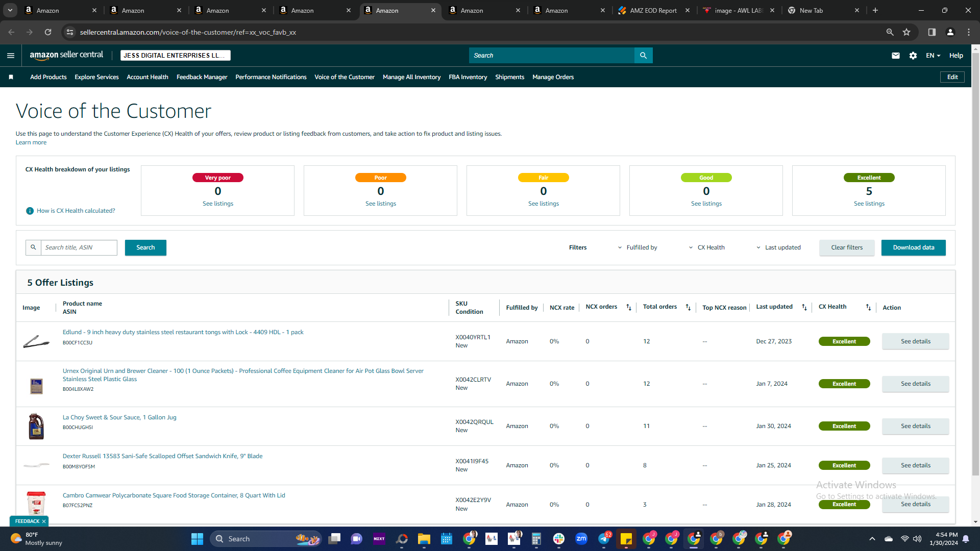Open the Windows taskbar Search box

coord(266,539)
